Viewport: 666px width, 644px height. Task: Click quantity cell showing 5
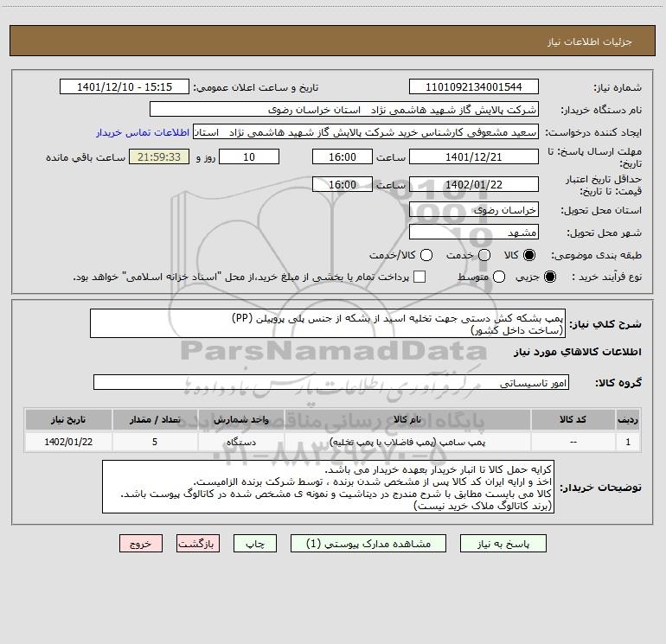point(155,442)
